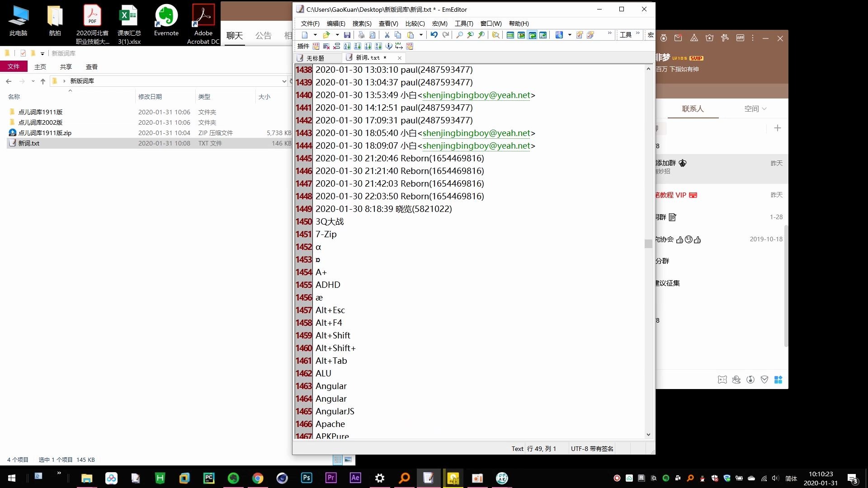
Task: Expand the configuration selector dropdown arrow
Action: pyautogui.click(x=570, y=35)
